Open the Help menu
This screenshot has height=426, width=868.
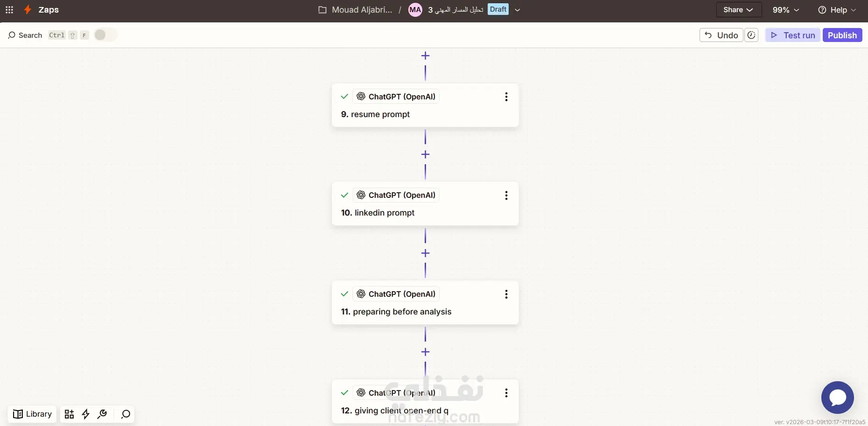(x=838, y=10)
